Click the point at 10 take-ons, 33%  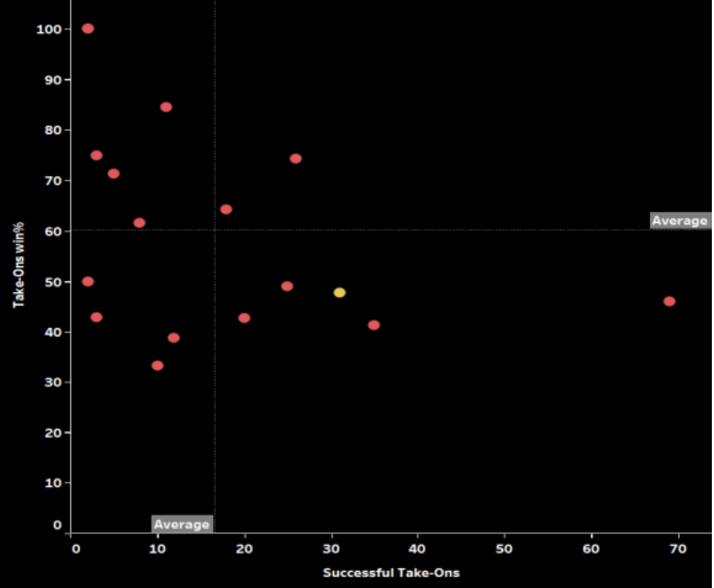(157, 365)
